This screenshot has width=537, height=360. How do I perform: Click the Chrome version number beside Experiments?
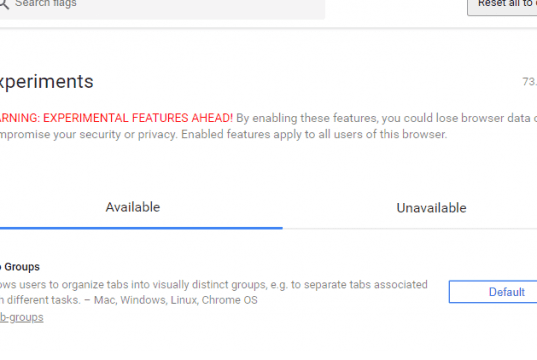pyautogui.click(x=529, y=82)
